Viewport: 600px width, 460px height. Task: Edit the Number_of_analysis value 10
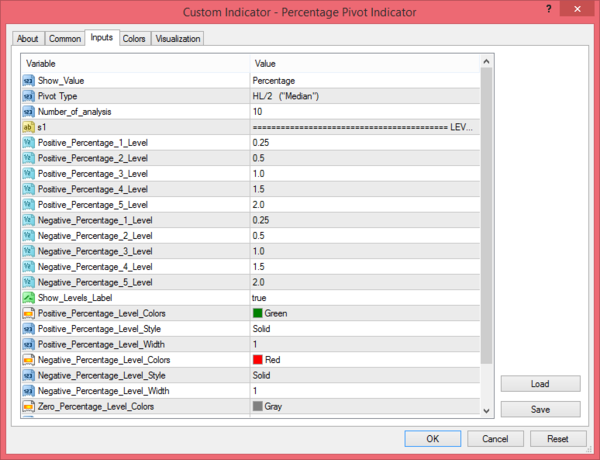pos(365,112)
